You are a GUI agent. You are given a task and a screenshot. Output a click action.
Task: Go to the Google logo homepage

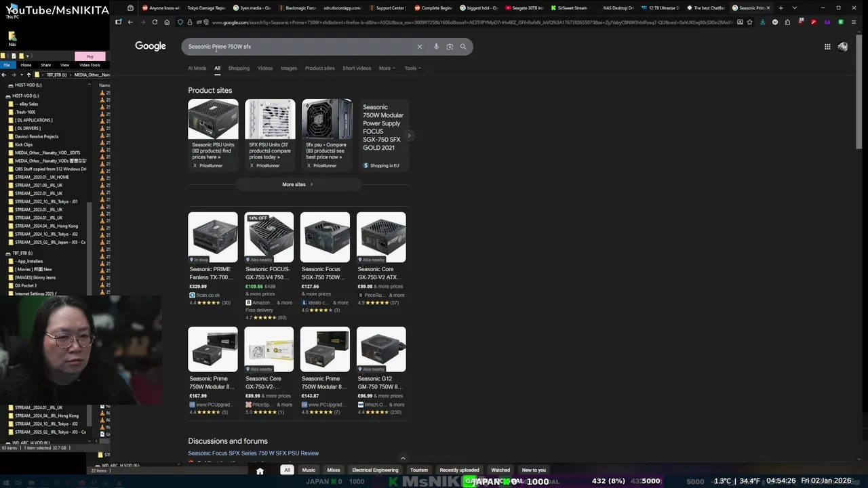point(151,46)
